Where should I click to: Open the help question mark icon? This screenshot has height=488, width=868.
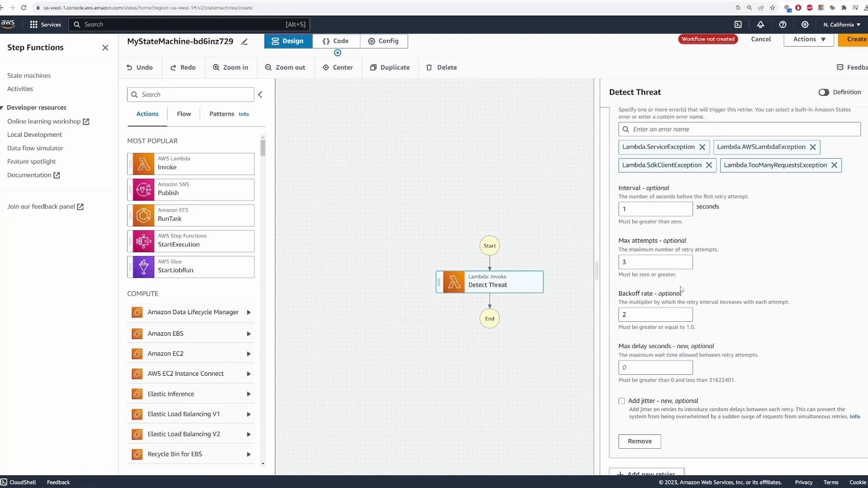tap(783, 24)
